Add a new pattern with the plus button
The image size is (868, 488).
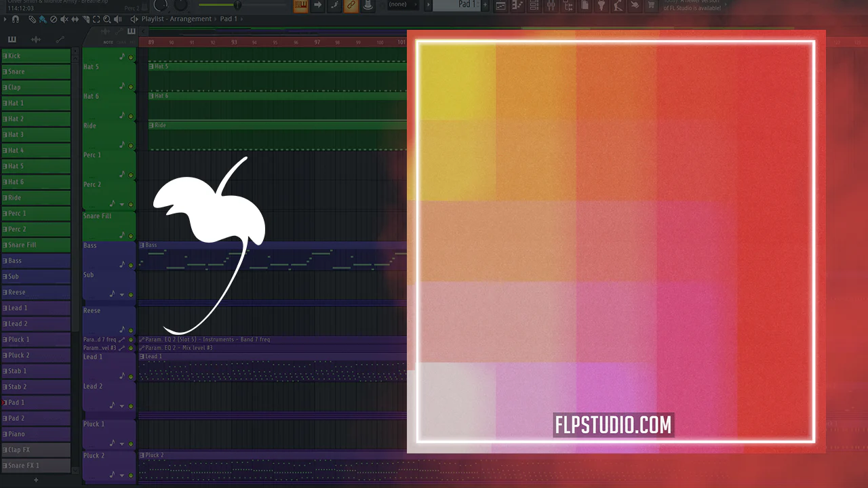tap(484, 5)
